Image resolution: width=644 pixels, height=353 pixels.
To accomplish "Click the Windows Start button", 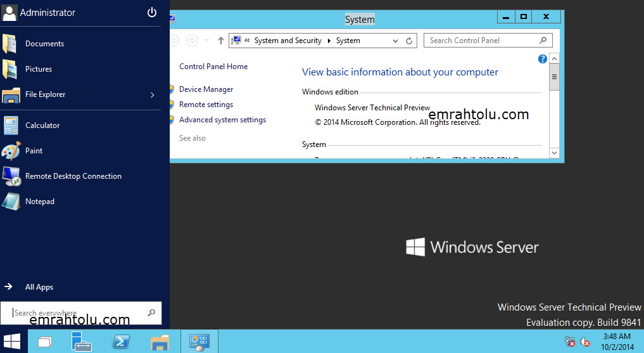I will point(12,341).
